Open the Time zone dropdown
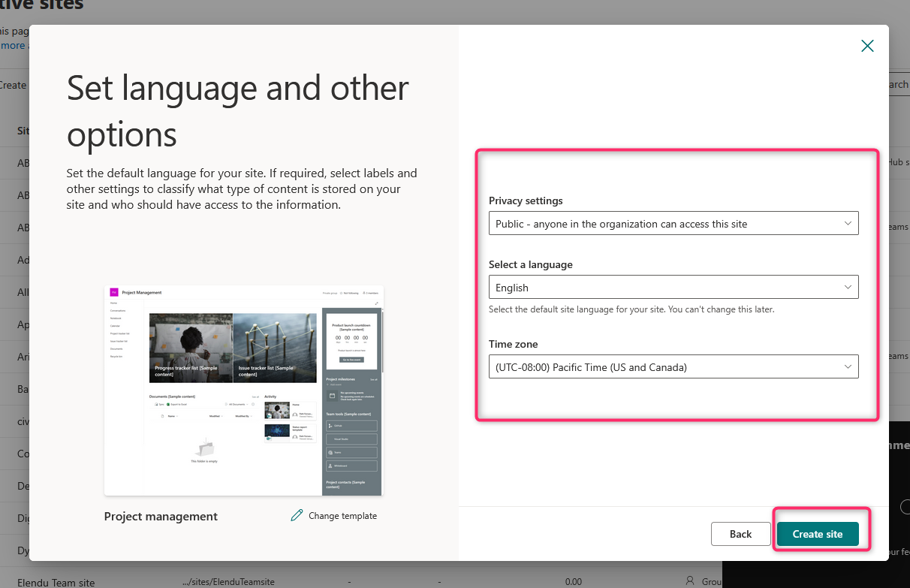The image size is (910, 588). [673, 367]
